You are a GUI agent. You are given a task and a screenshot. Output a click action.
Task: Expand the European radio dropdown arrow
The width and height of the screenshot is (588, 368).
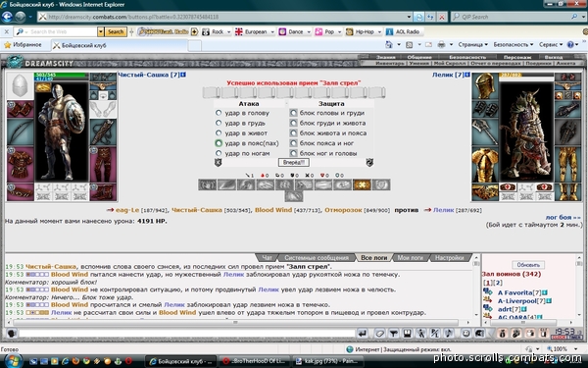(272, 32)
